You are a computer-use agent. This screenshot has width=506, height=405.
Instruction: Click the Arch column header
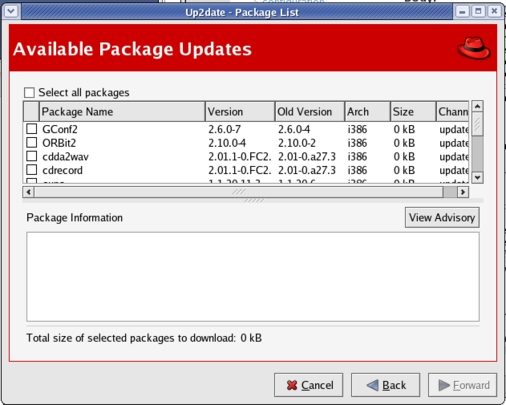(367, 112)
